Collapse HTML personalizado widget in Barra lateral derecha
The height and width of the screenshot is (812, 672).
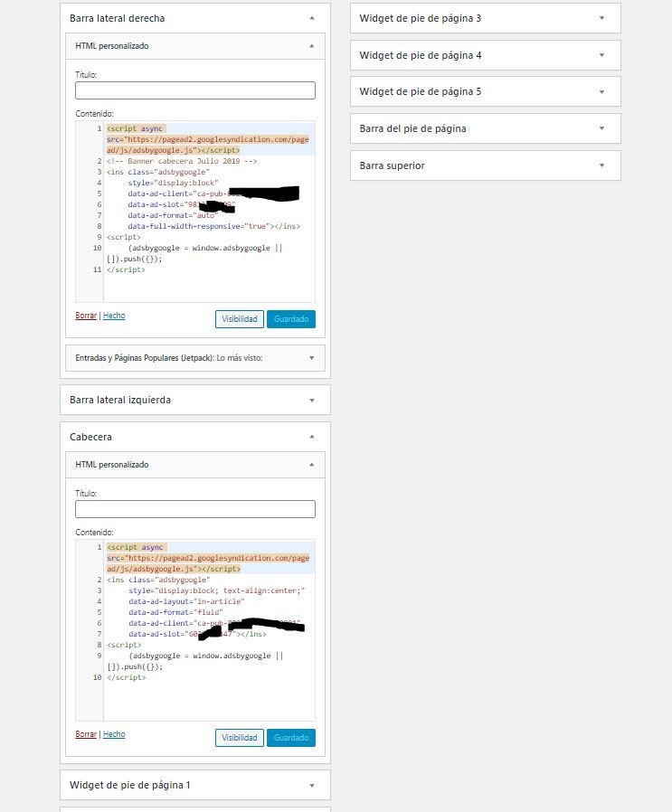(311, 46)
